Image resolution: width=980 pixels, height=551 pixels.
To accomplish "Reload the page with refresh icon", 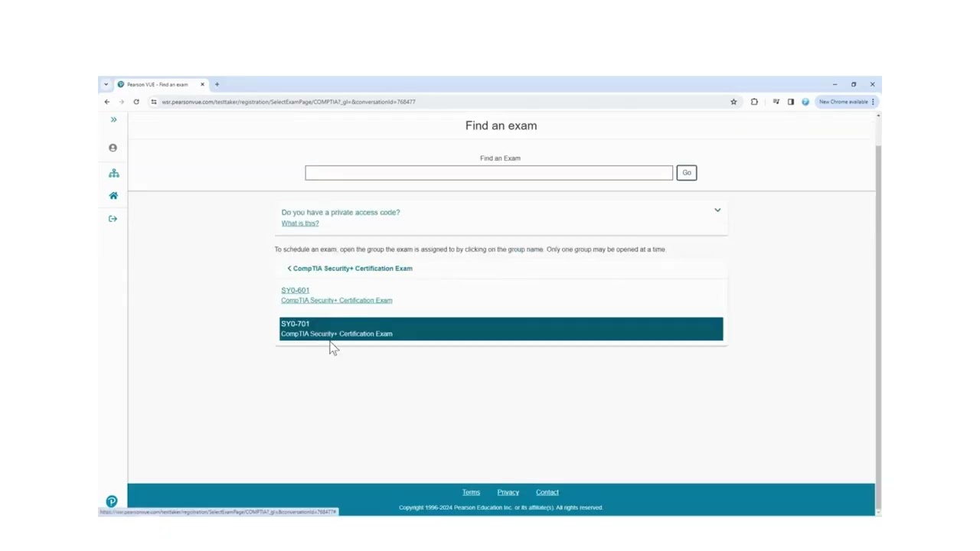I will pyautogui.click(x=136, y=102).
